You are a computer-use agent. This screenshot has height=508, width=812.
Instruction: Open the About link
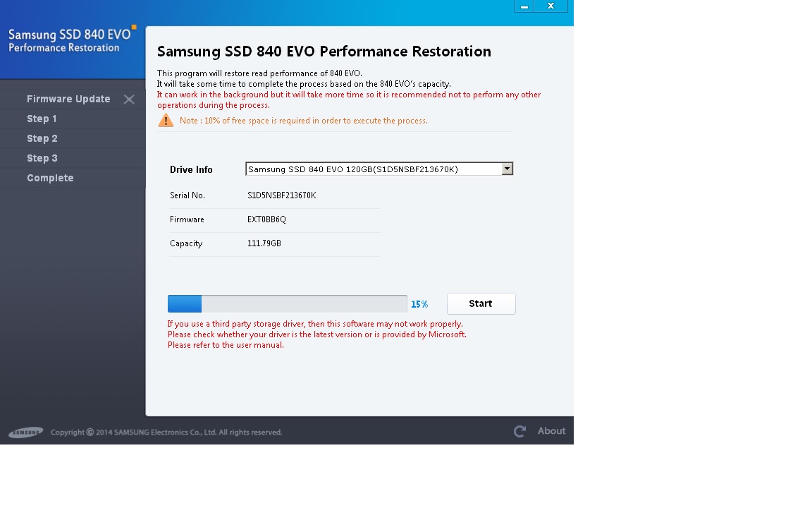click(x=551, y=431)
